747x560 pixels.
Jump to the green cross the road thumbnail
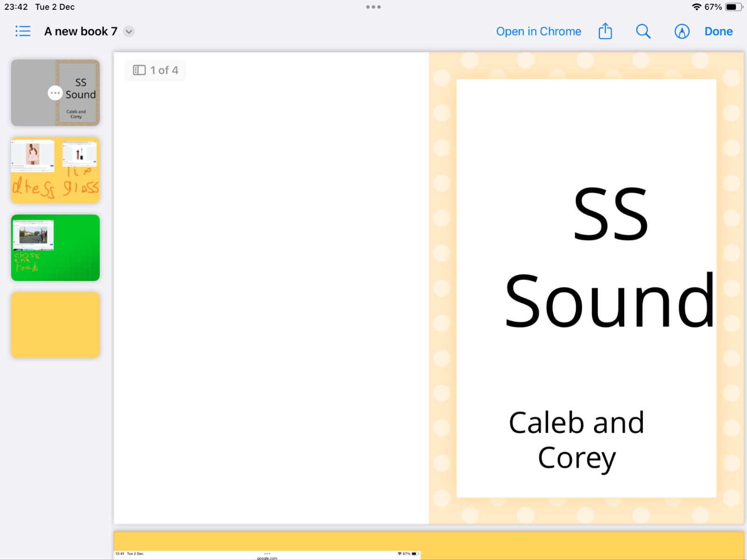pyautogui.click(x=56, y=248)
